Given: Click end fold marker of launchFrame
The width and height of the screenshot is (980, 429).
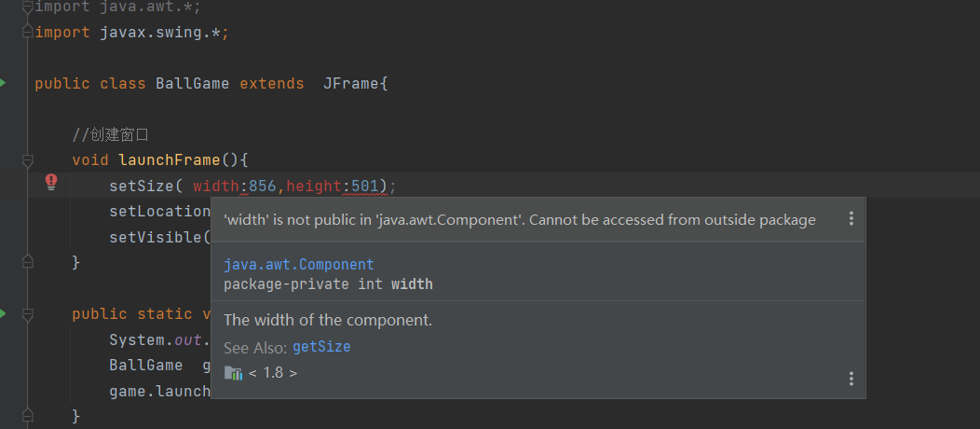Looking at the screenshot, I should click(27, 262).
